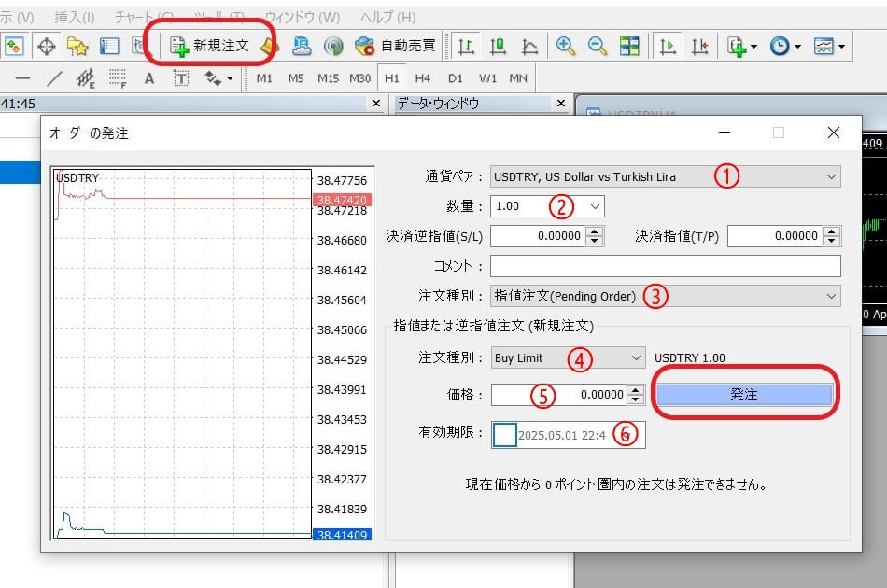Image resolution: width=887 pixels, height=588 pixels.
Task: Click the tile windows grid icon
Action: (629, 46)
